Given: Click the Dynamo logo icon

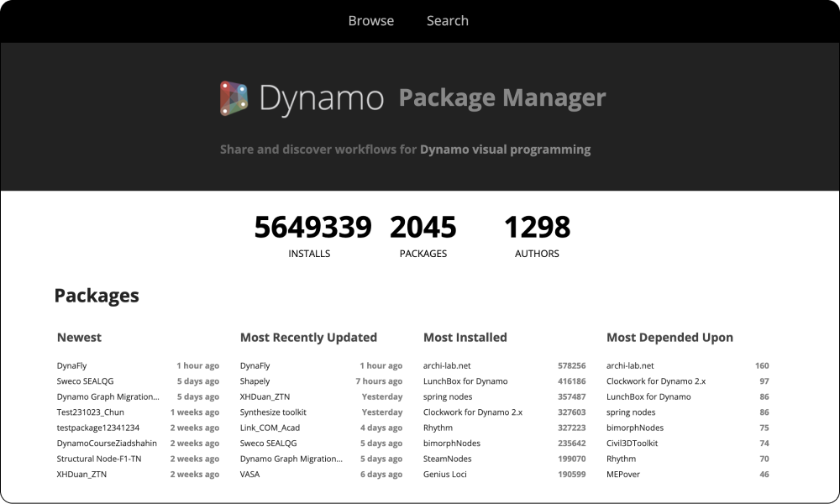Looking at the screenshot, I should (234, 98).
